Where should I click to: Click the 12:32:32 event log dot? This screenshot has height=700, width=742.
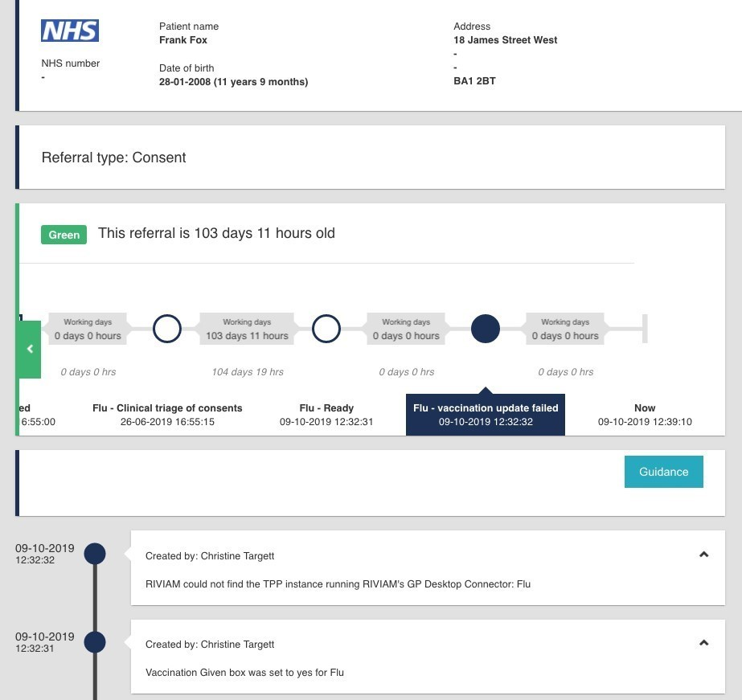pyautogui.click(x=95, y=554)
